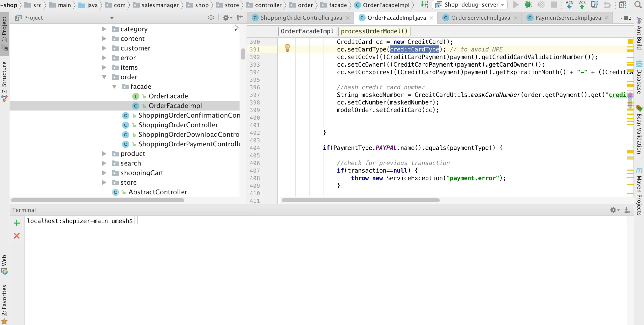Click controller in navigation bar

264,5
